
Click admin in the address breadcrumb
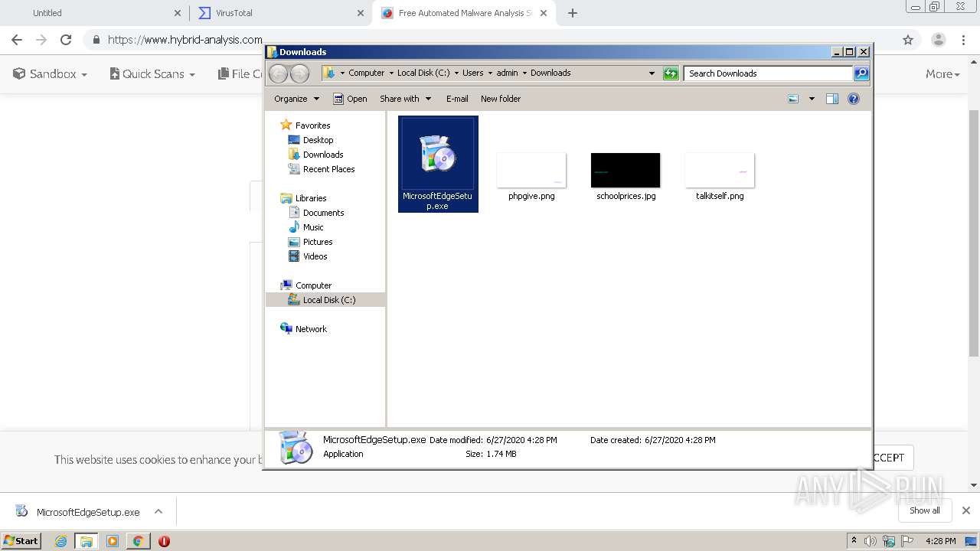pos(507,73)
